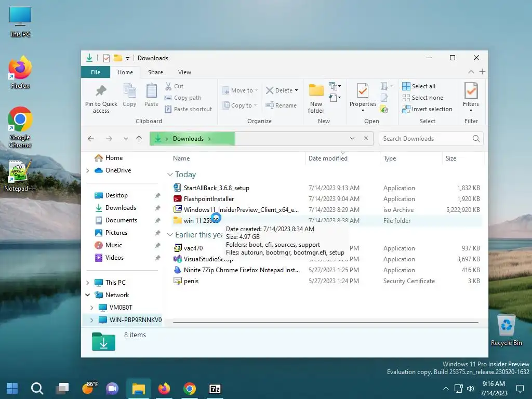Sort by Date modified column
Image resolution: width=532 pixels, height=399 pixels.
328,158
